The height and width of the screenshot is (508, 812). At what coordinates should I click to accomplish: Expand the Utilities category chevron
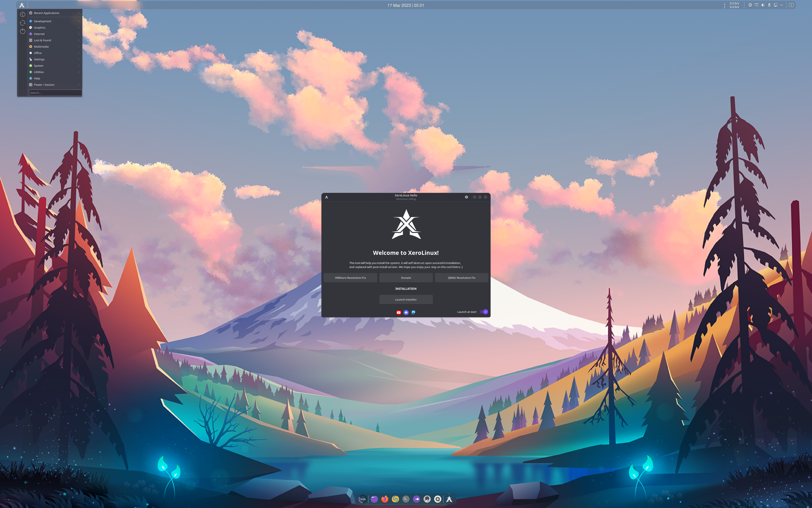79,72
